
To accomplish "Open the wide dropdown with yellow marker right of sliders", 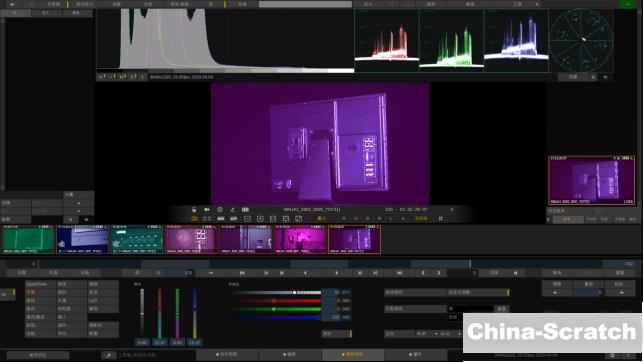I will tap(478, 292).
